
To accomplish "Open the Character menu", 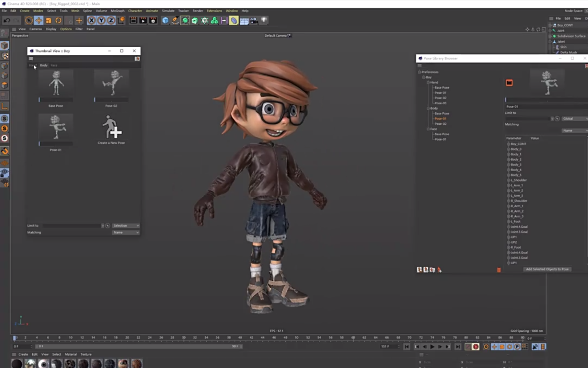I will tap(135, 11).
